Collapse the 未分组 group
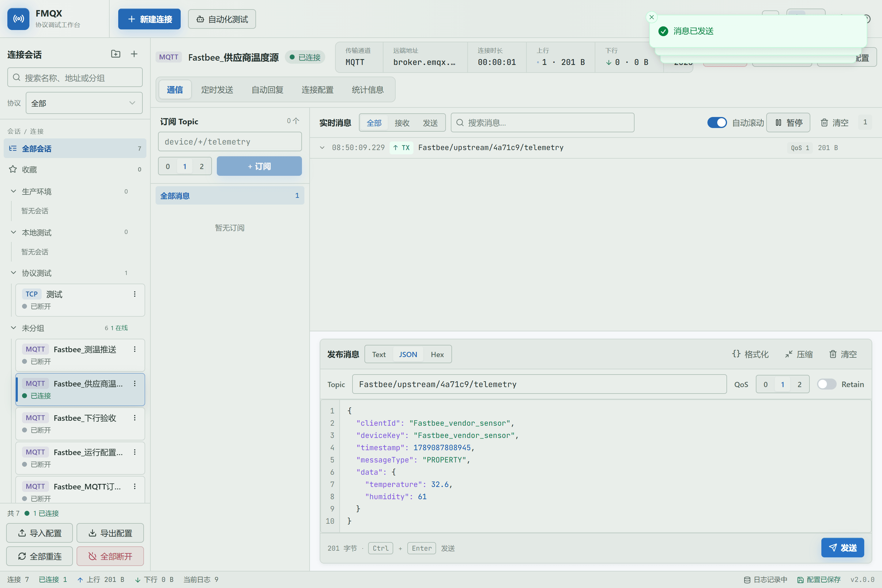 (x=13, y=328)
